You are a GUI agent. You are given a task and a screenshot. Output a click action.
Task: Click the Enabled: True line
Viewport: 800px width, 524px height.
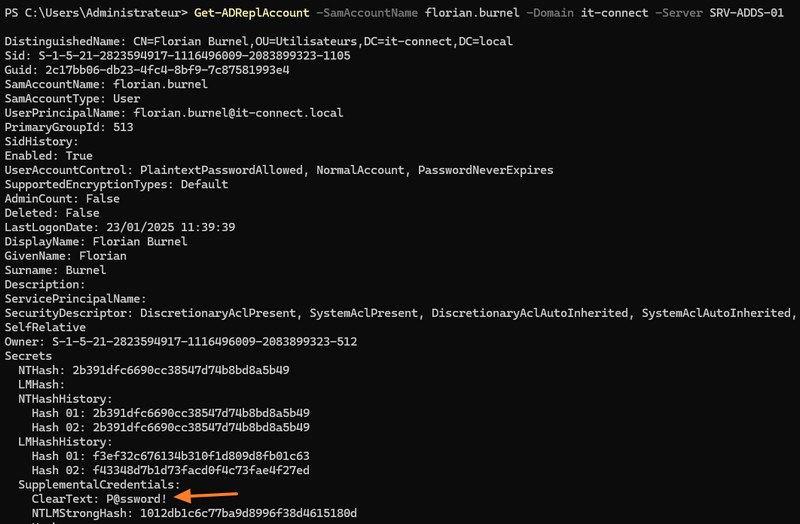click(x=49, y=156)
